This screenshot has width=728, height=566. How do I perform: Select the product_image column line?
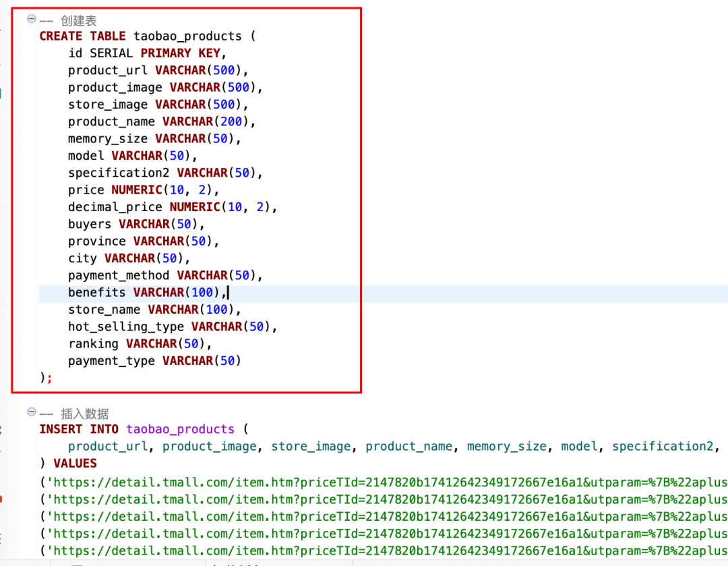tap(165, 88)
